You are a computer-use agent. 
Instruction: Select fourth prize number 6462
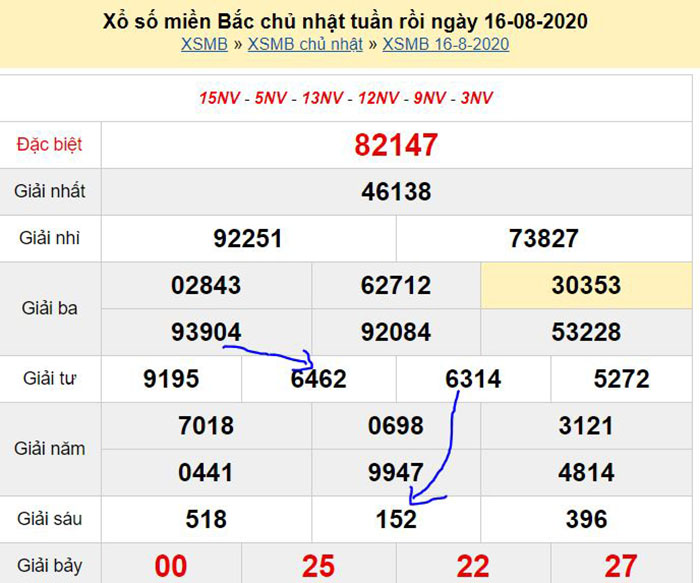tap(318, 380)
